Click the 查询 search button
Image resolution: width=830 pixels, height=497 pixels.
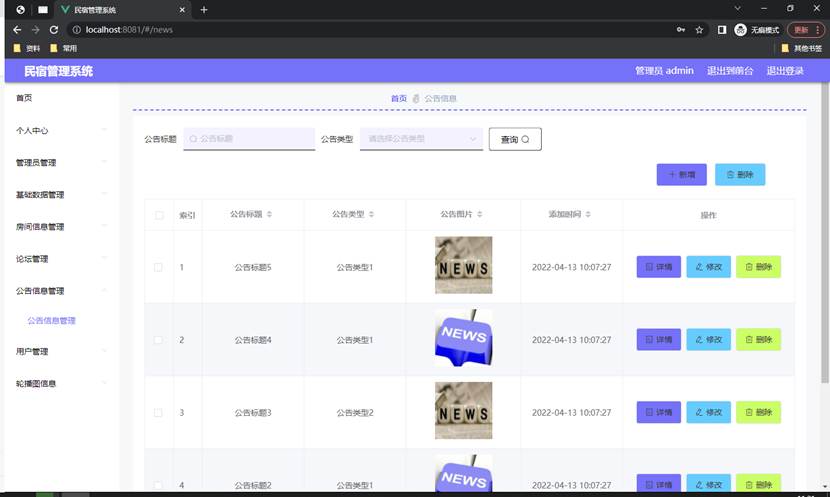[515, 139]
